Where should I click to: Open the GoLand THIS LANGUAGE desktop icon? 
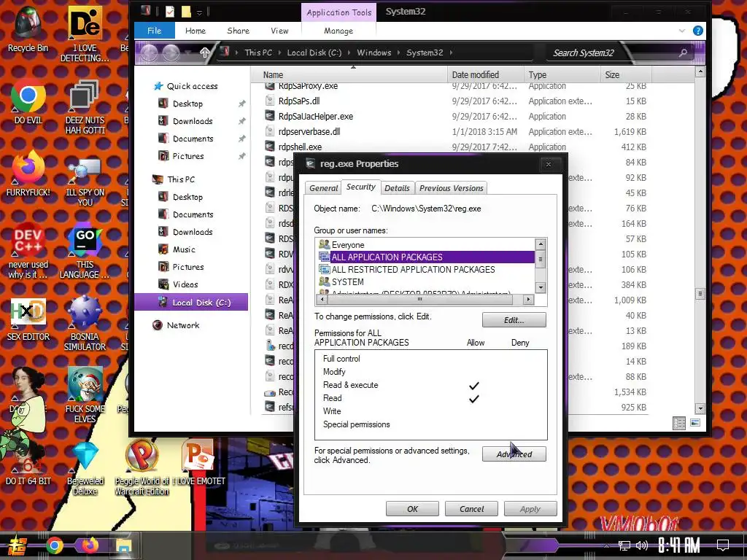click(85, 251)
